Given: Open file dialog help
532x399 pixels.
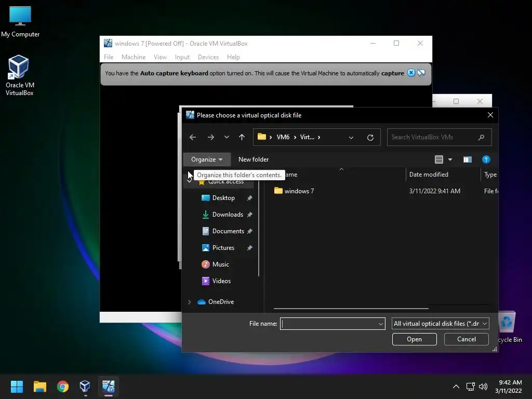Looking at the screenshot, I should 486,159.
